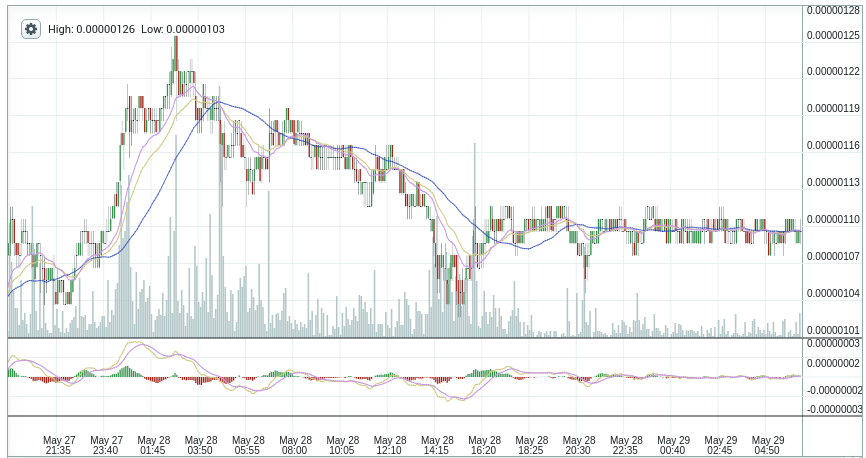Select price label 0.00000101
Viewport: 866px width, 458px height.
(x=833, y=330)
